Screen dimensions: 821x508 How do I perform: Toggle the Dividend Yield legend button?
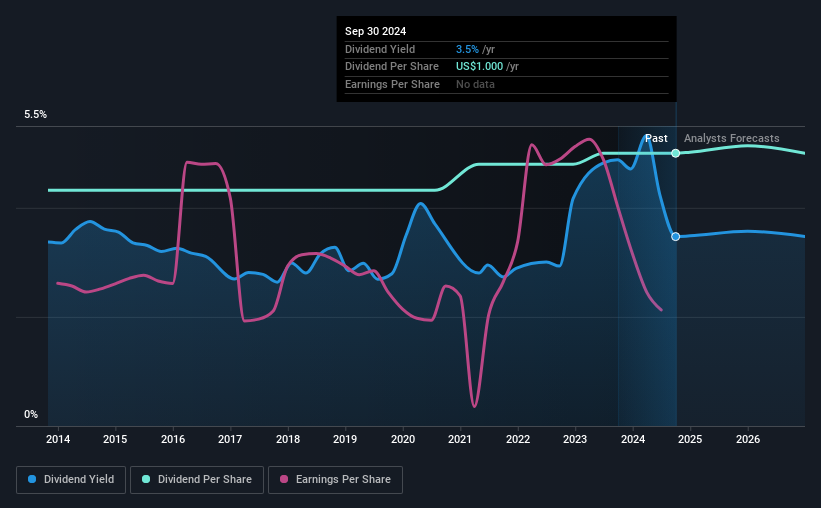point(71,480)
